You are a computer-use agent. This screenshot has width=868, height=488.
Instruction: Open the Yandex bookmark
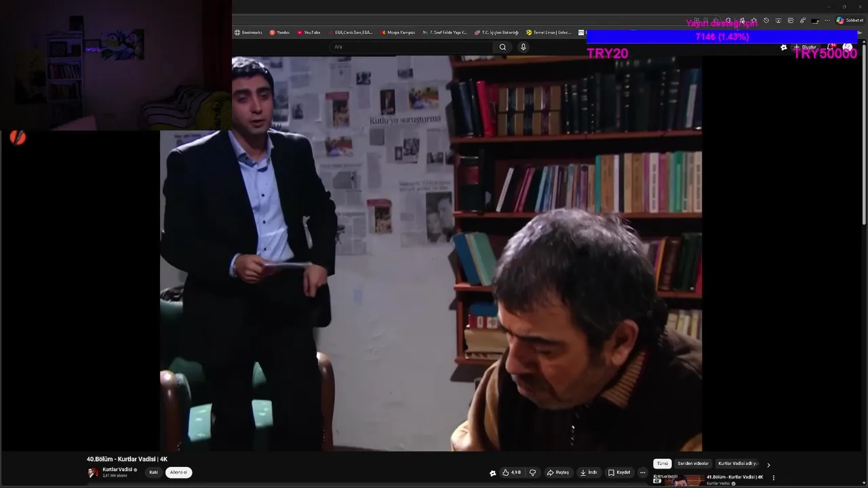tap(279, 33)
